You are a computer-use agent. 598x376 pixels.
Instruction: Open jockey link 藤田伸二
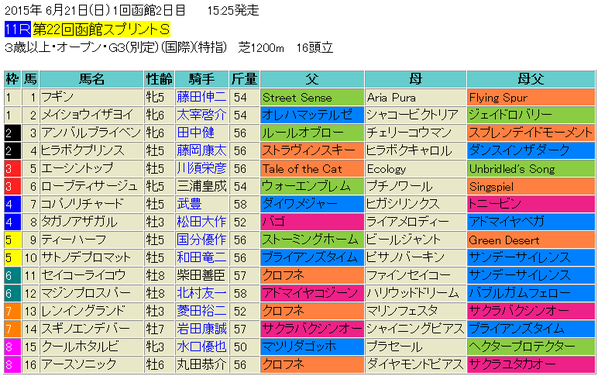click(x=201, y=97)
